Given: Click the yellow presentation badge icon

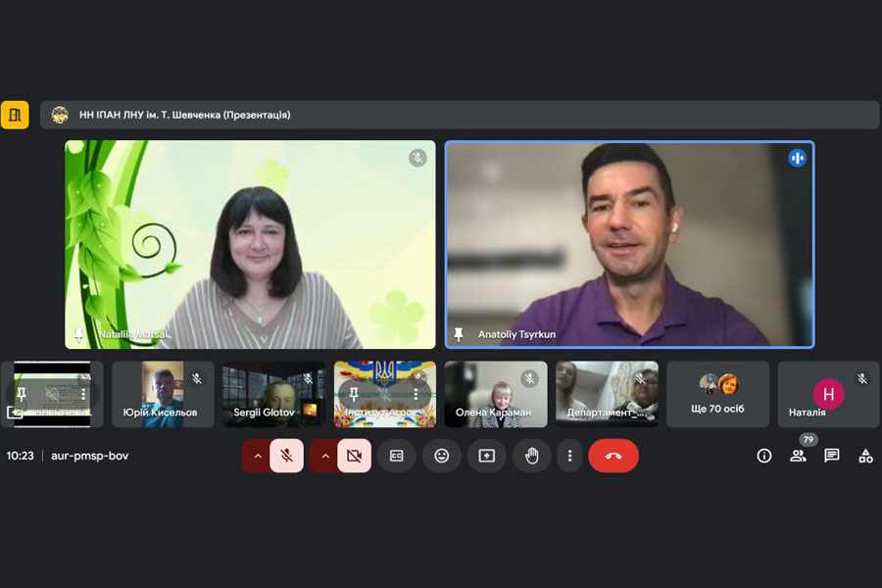Looking at the screenshot, I should pos(15,115).
